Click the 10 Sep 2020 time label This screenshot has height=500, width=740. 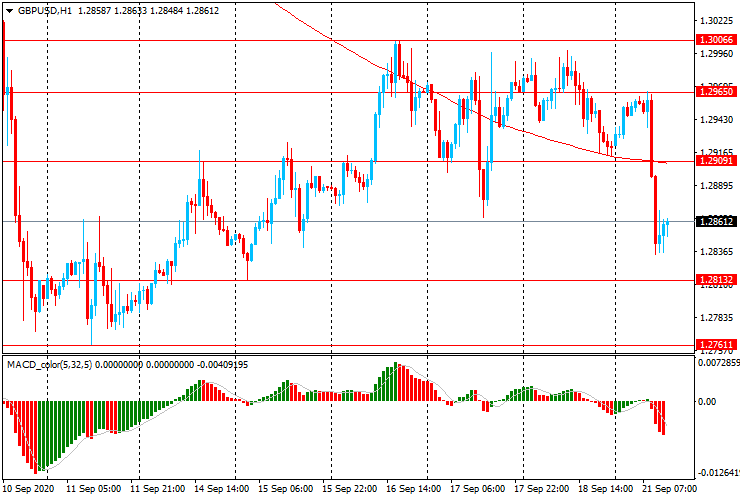coord(28,489)
